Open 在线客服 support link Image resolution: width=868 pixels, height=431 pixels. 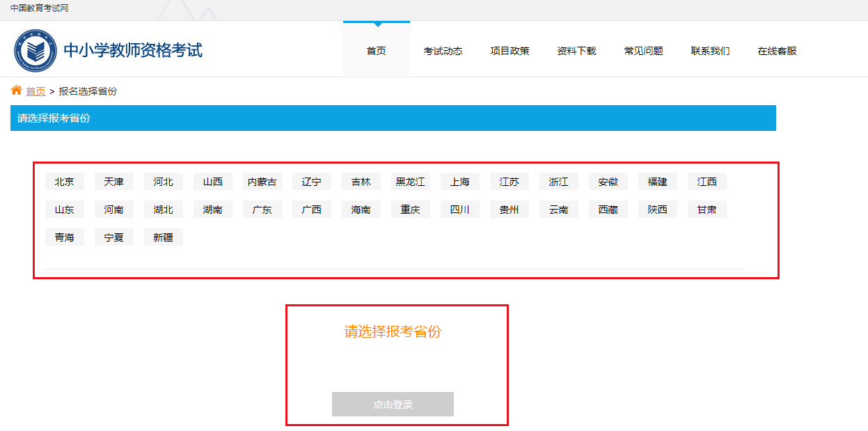coord(777,51)
